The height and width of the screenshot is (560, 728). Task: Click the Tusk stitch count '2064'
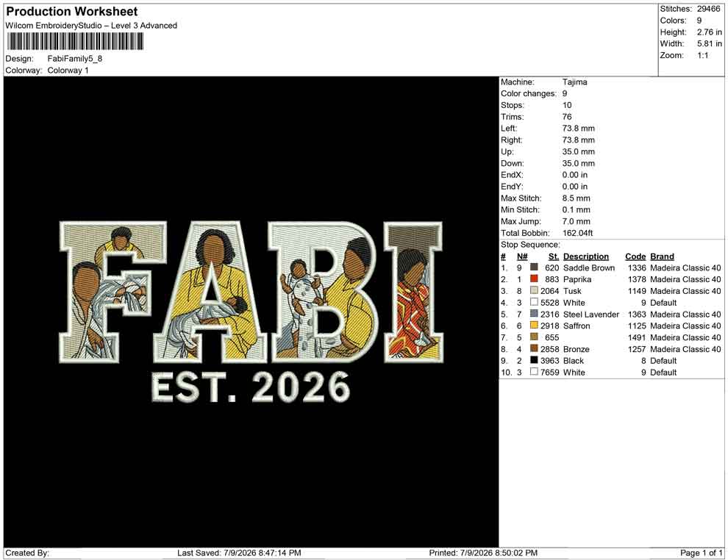pos(550,291)
